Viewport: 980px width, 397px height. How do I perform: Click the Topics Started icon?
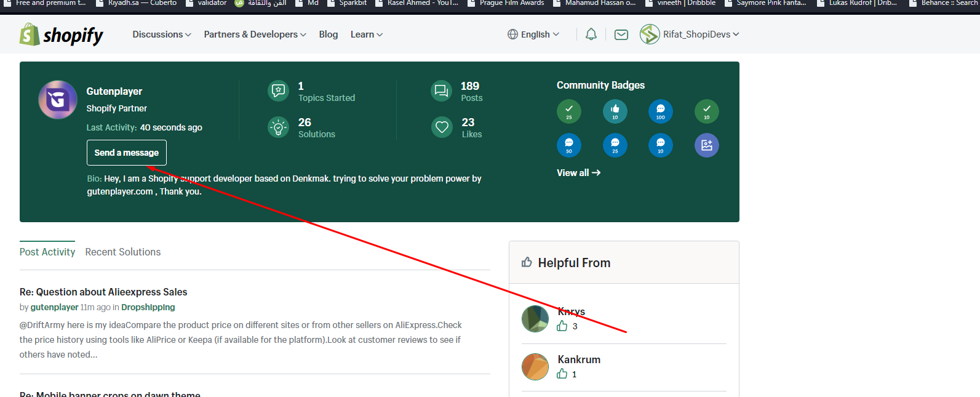(x=279, y=90)
